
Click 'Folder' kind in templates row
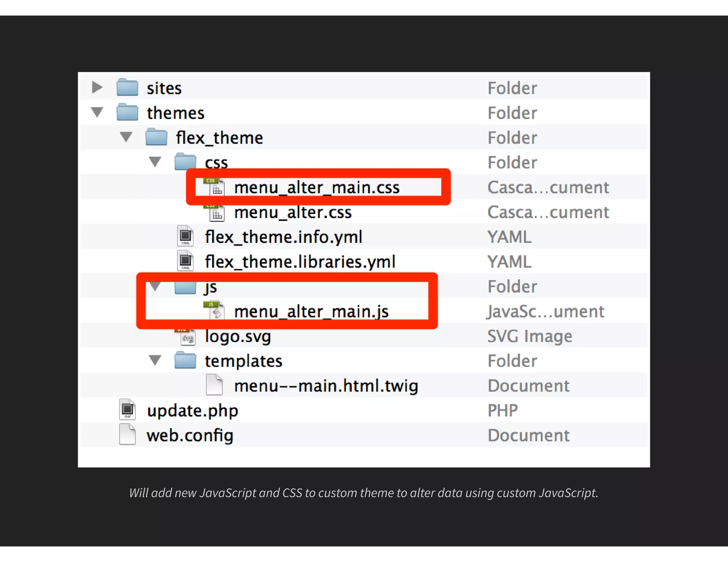(512, 361)
